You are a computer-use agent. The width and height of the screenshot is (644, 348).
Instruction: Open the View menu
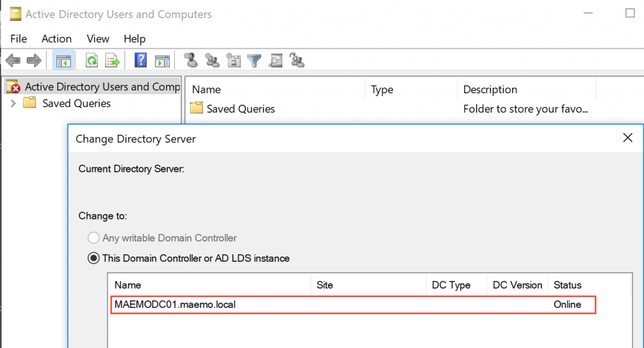click(98, 38)
